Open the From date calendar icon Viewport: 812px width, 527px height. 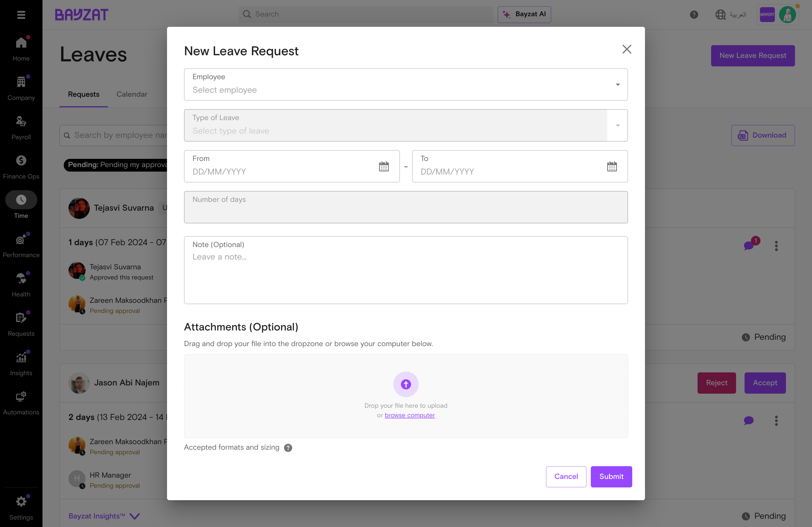pyautogui.click(x=384, y=166)
